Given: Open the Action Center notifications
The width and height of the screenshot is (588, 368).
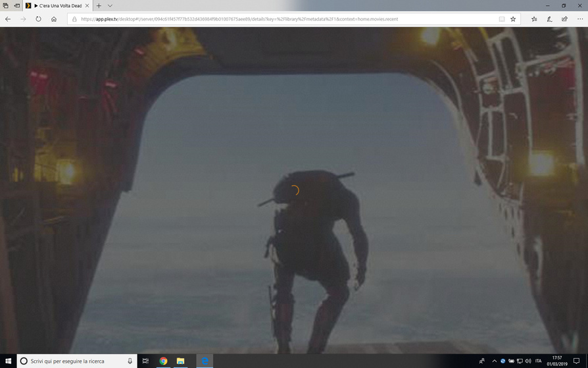Looking at the screenshot, I should 576,361.
